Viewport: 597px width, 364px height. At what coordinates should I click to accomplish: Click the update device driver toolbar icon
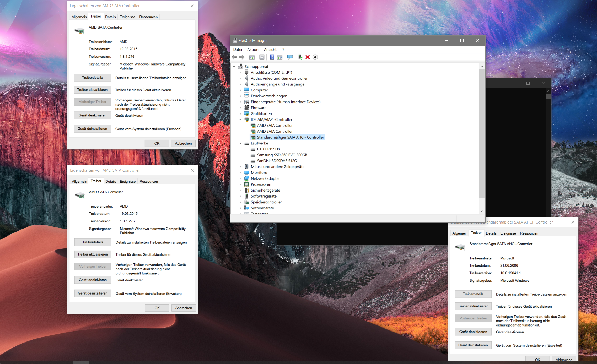pyautogui.click(x=300, y=57)
